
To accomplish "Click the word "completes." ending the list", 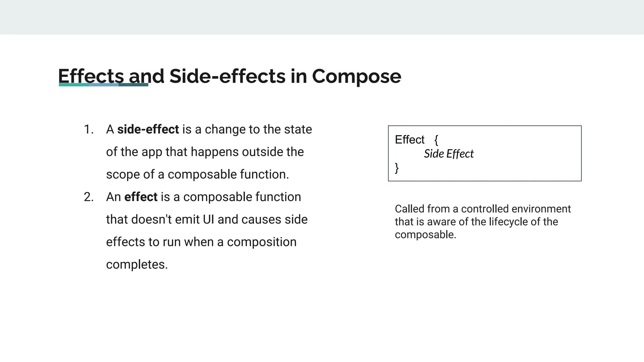I will pyautogui.click(x=137, y=265).
